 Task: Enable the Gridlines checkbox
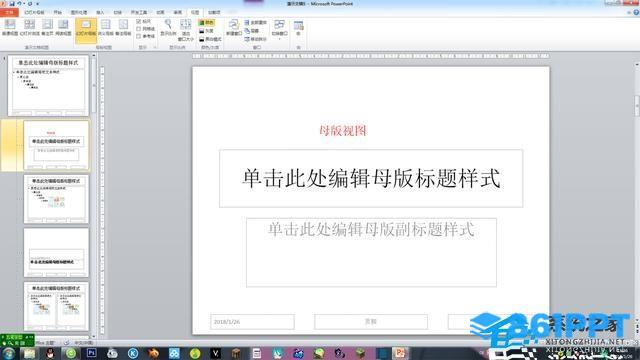click(x=145, y=29)
